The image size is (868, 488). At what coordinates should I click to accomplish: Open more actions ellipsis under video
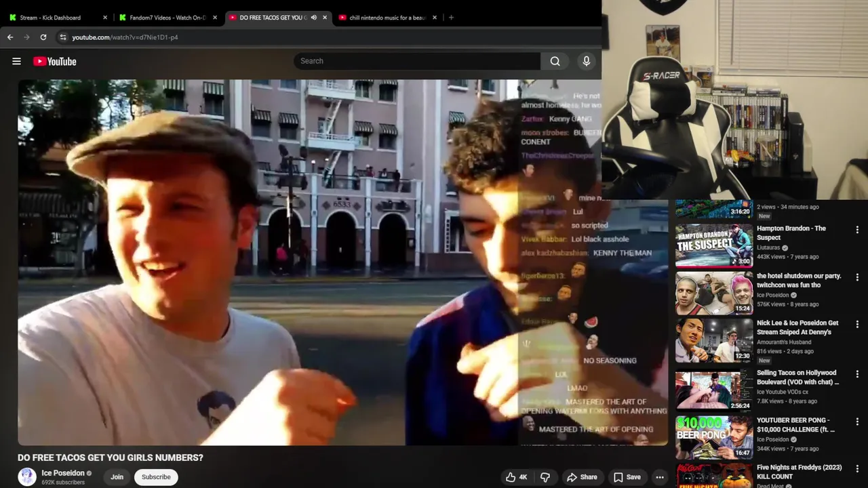(660, 477)
